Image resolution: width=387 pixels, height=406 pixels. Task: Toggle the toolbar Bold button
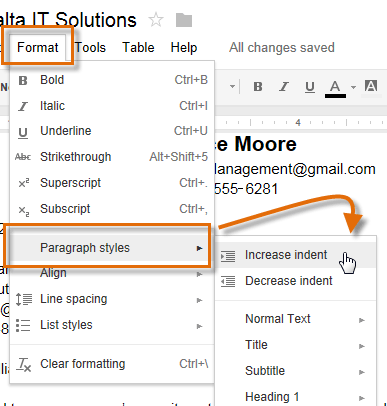point(258,87)
